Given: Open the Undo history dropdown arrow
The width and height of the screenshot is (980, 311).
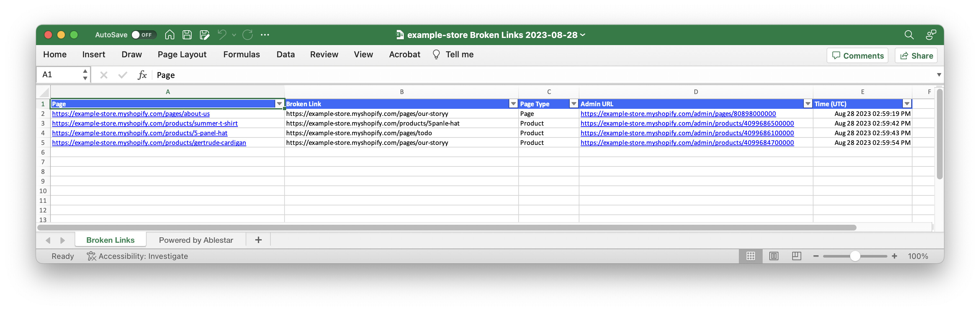Looking at the screenshot, I should (234, 35).
